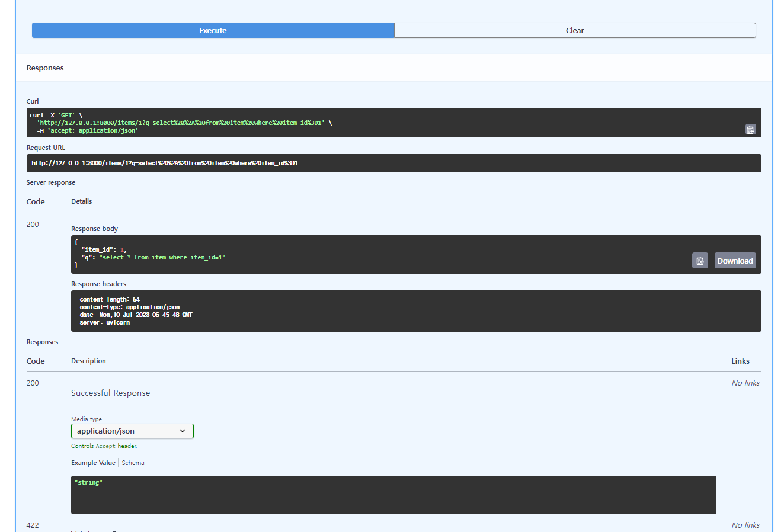Click the Response body label
Image resolution: width=784 pixels, height=532 pixels.
(94, 229)
